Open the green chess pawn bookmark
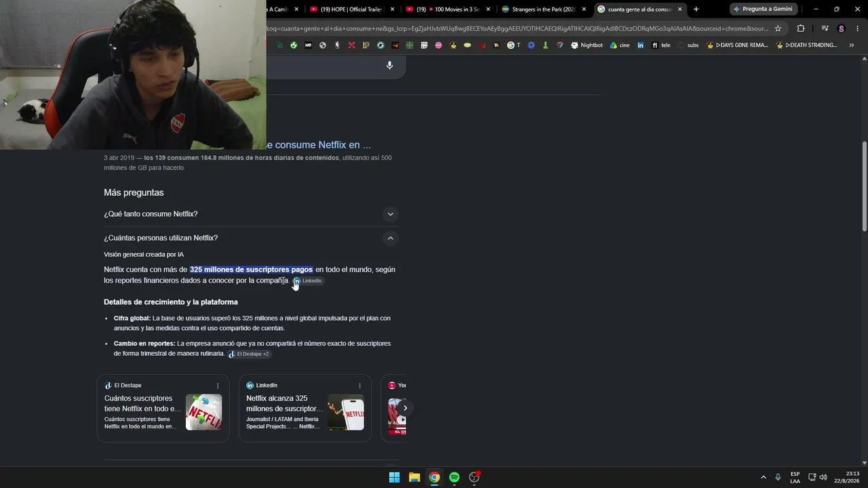This screenshot has width=868, height=488. tap(545, 45)
